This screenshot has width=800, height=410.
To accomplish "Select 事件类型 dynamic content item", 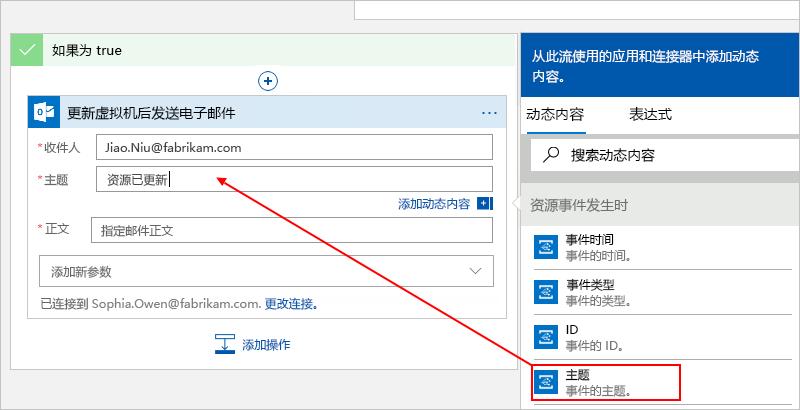I will click(663, 292).
